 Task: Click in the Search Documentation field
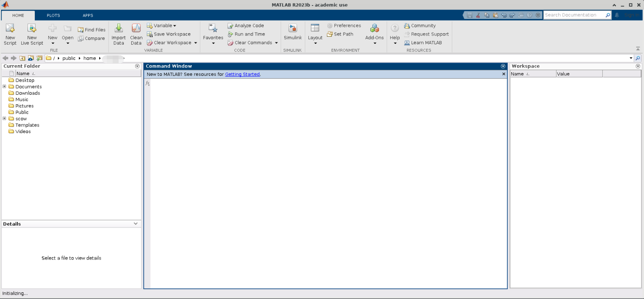[x=574, y=15]
